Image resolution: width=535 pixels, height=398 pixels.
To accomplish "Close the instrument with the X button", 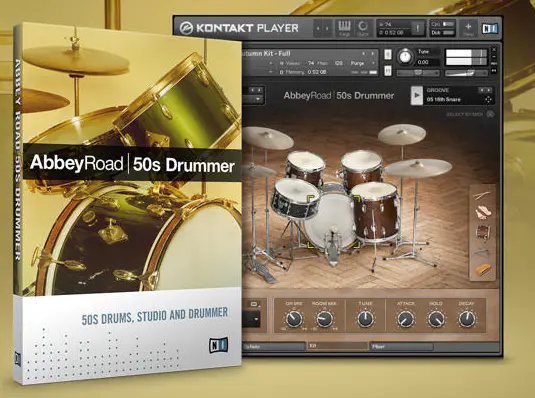I will [x=494, y=49].
